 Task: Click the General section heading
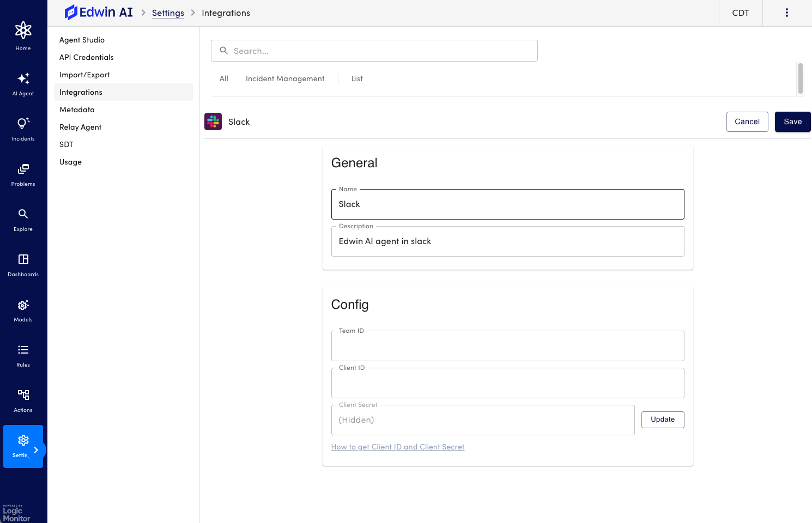point(354,163)
